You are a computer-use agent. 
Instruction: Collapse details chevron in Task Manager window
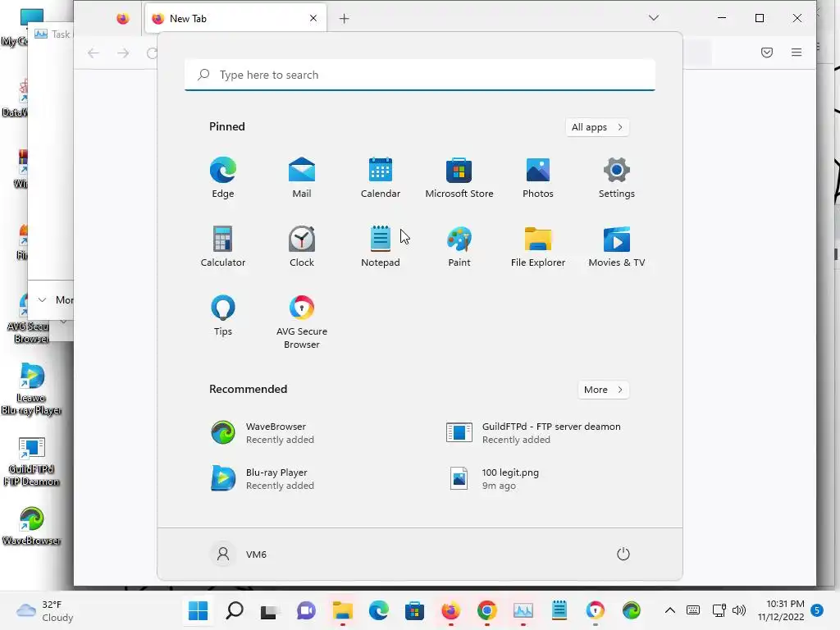42,300
